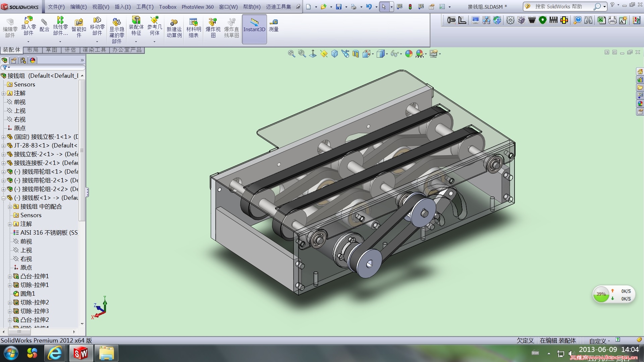Collapse the 接钱板<1> tree node
Screen dimensions: 644x362
[3, 198]
